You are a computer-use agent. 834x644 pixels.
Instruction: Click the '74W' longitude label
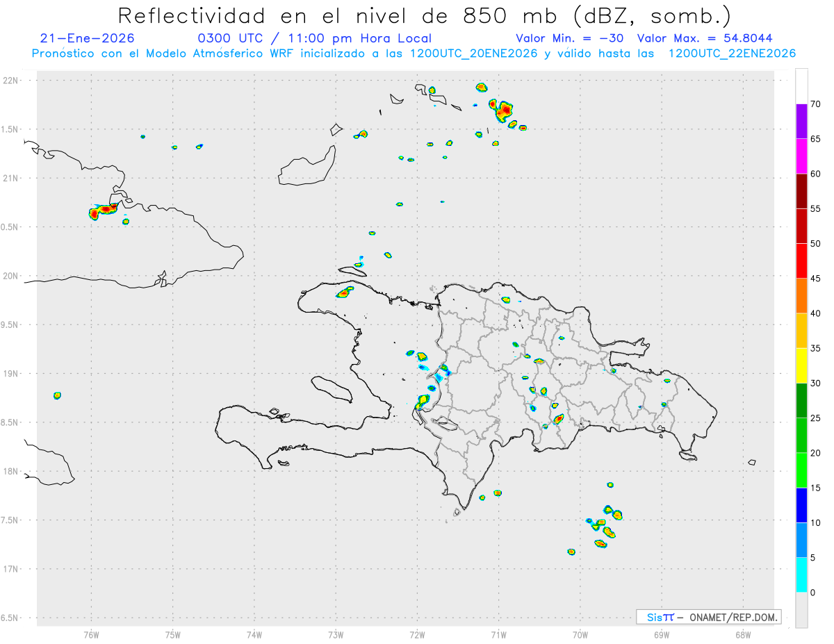254,634
